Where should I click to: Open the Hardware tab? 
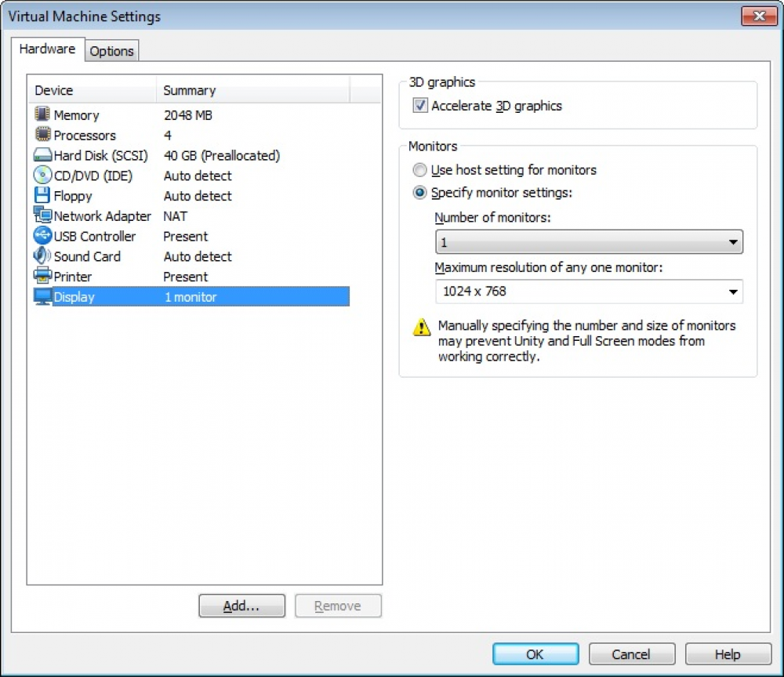pos(47,49)
